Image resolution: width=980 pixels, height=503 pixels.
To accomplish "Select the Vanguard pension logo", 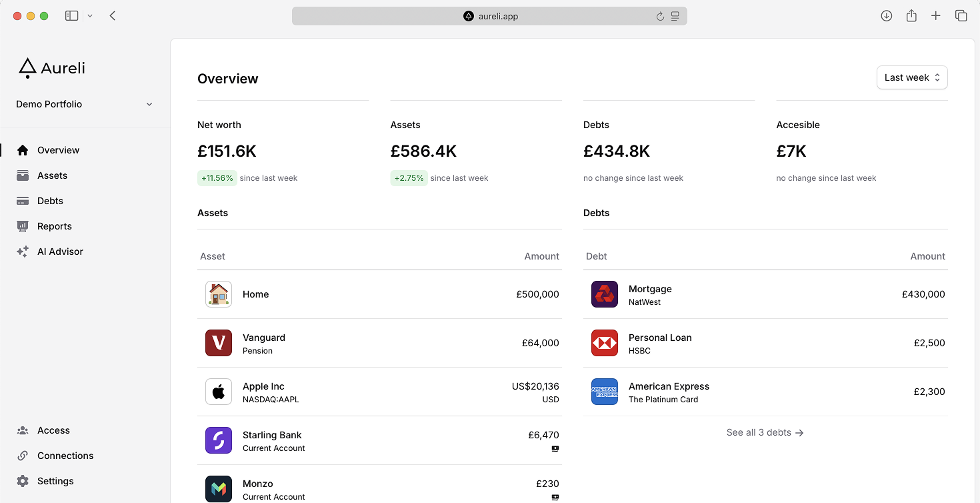I will [219, 343].
